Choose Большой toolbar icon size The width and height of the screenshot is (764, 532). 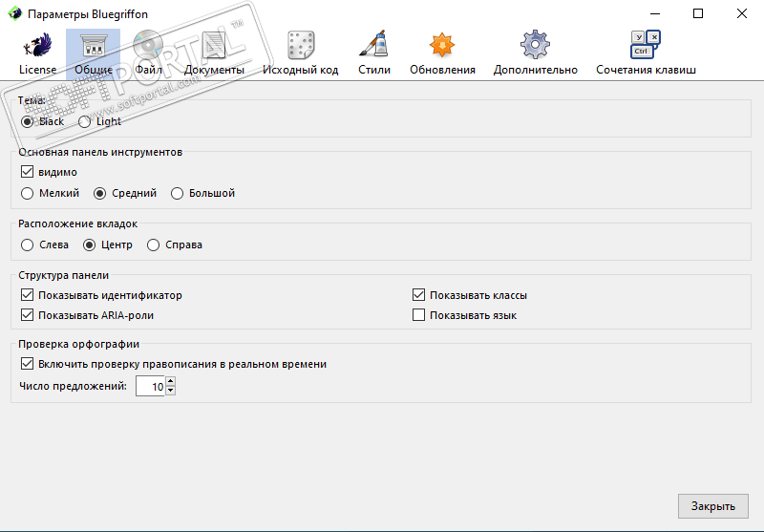pos(178,193)
